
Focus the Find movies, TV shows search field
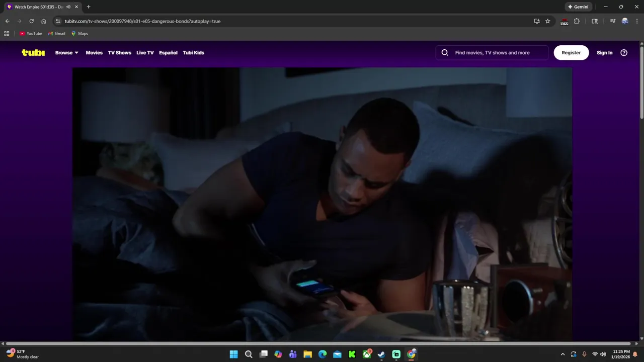(492, 53)
